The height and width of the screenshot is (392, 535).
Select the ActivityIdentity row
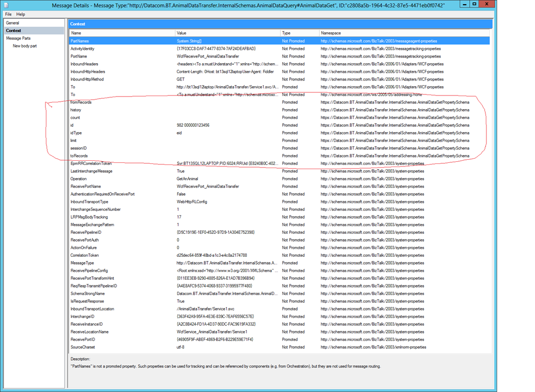pos(280,49)
